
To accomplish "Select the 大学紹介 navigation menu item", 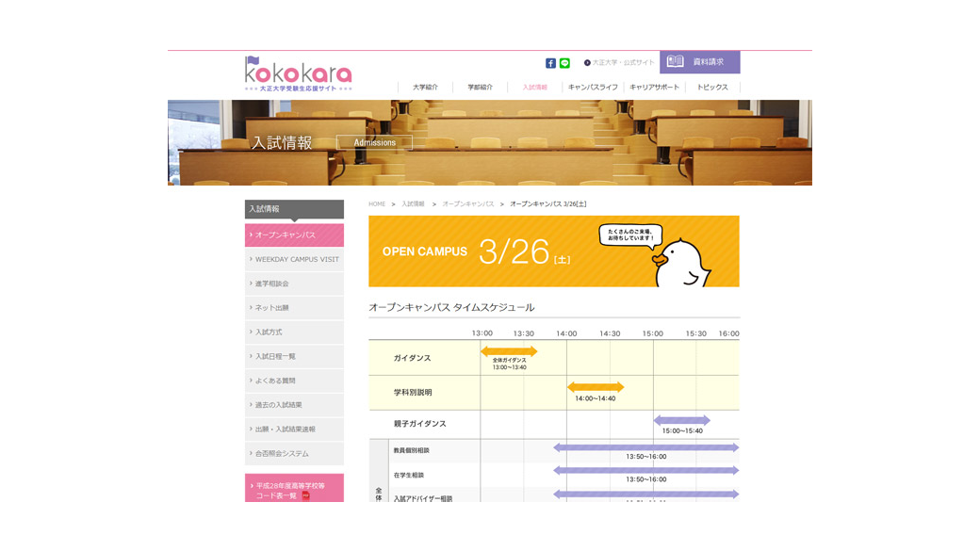I will [424, 85].
